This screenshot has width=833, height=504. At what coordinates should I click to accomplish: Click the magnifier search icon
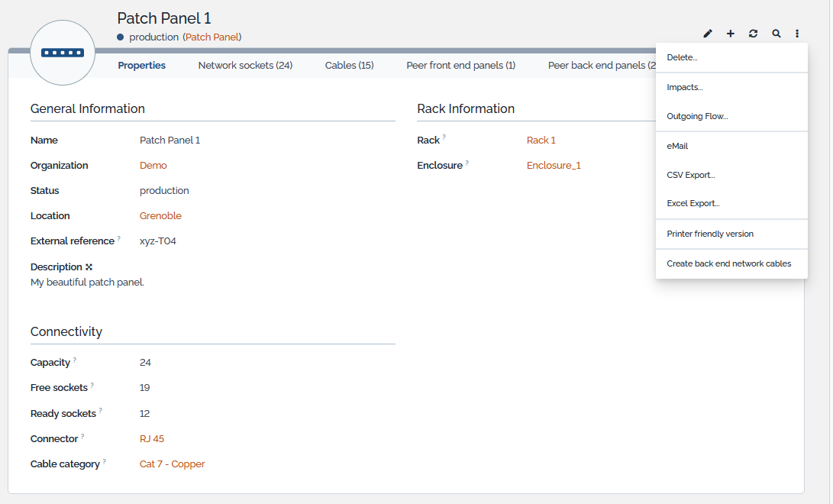tap(776, 34)
